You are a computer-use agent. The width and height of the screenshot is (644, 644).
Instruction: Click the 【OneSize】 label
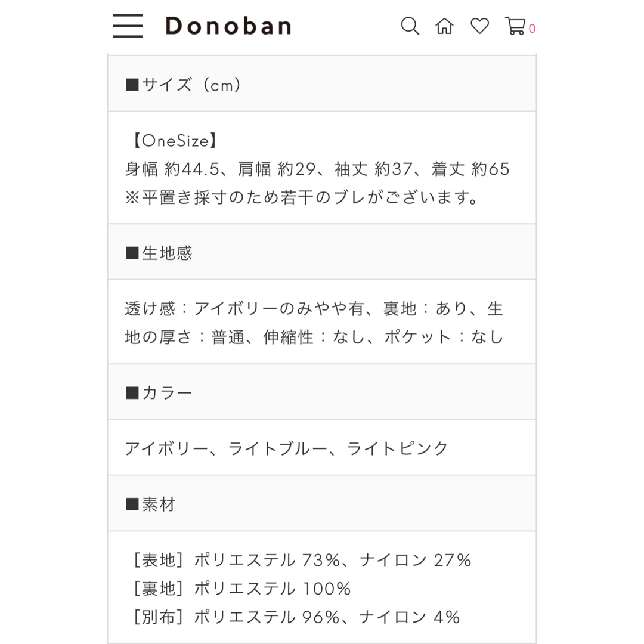[174, 141]
